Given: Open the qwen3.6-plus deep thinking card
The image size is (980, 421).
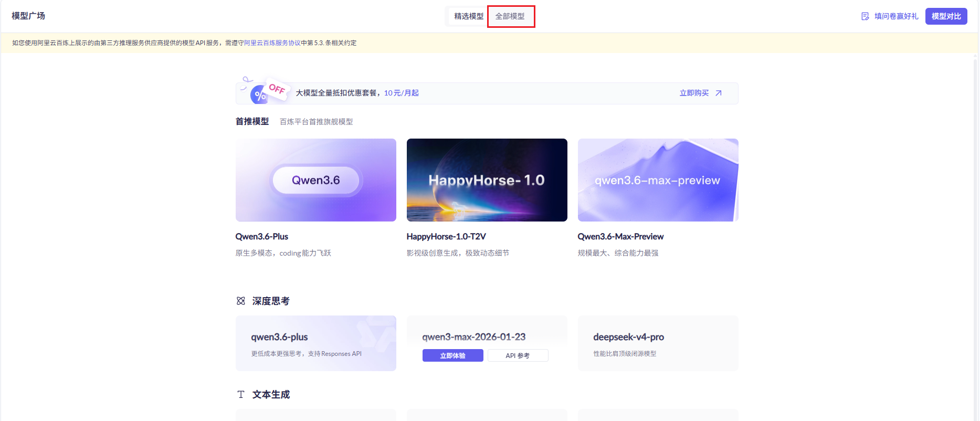Looking at the screenshot, I should [x=315, y=343].
